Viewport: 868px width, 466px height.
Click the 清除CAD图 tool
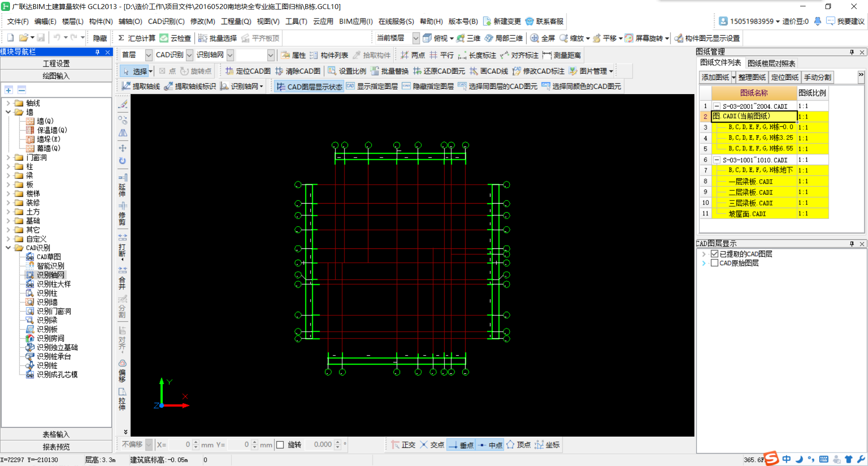298,71
